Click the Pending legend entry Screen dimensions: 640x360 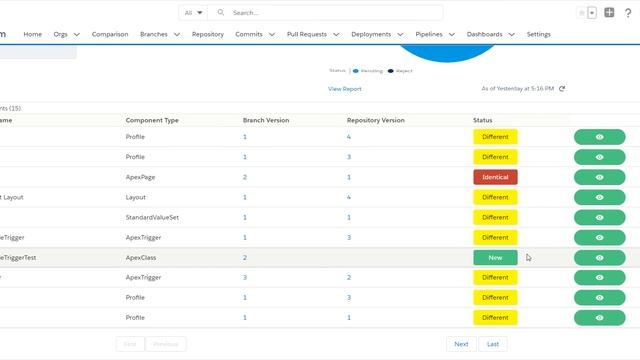tap(368, 71)
